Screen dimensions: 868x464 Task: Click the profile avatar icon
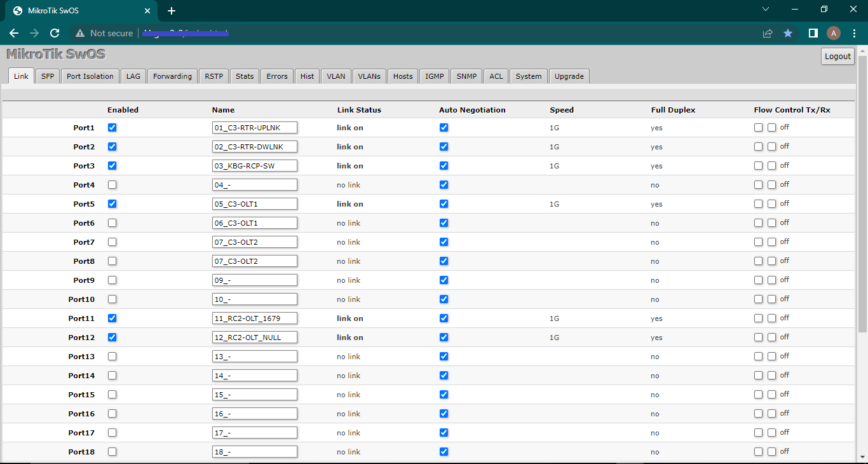[x=834, y=33]
